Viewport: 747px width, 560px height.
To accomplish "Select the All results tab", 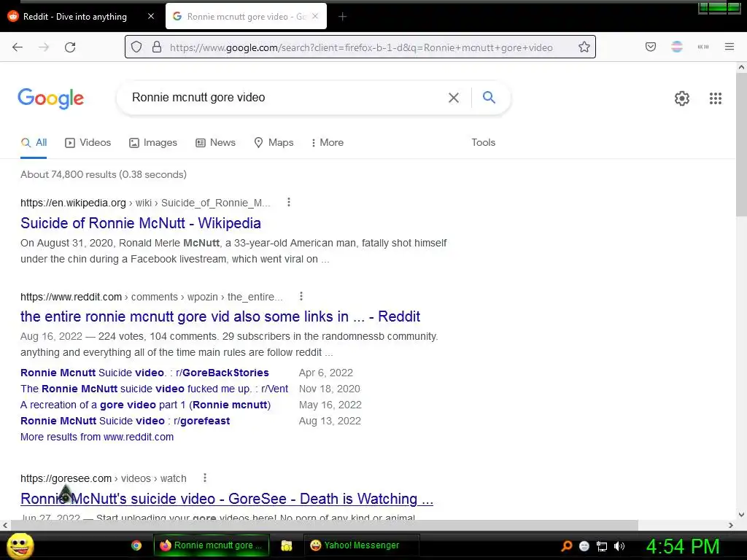I will (34, 142).
